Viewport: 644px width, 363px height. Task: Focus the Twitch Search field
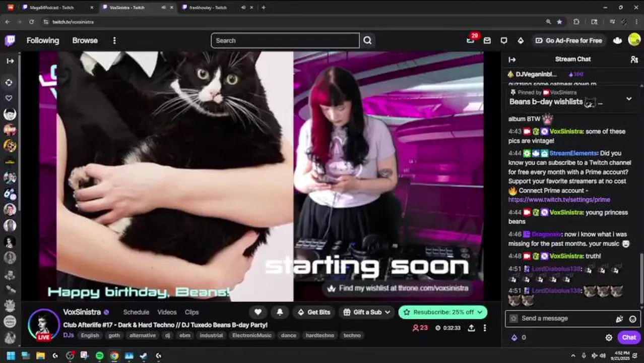285,40
